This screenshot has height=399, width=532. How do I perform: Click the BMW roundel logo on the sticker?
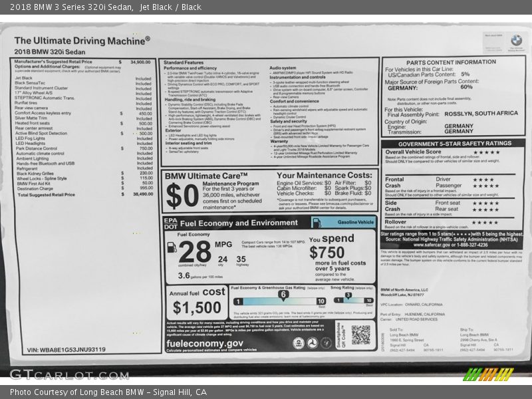(x=516, y=41)
